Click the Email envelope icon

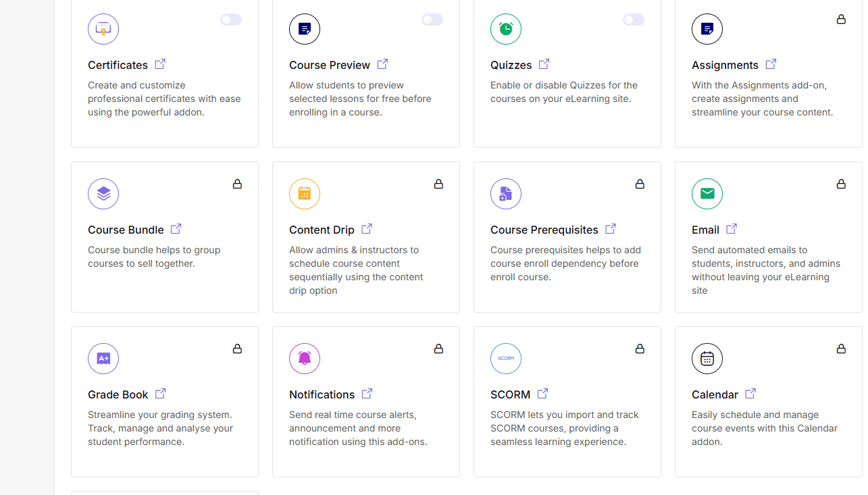coord(707,194)
